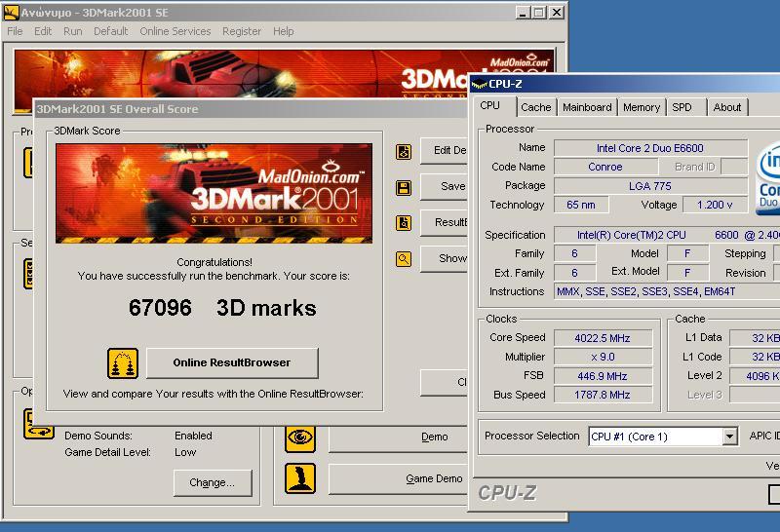Image resolution: width=780 pixels, height=532 pixels.
Task: Click the Conroe code name field
Action: click(605, 167)
